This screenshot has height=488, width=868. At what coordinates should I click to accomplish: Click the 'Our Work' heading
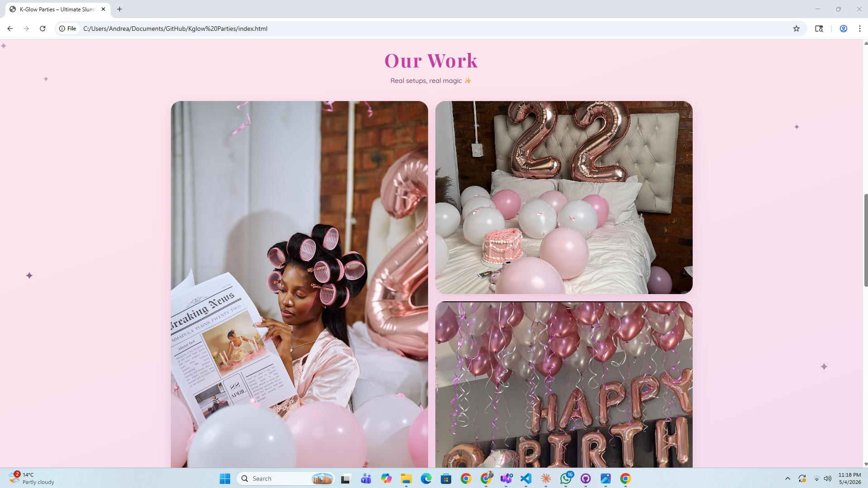(x=431, y=61)
